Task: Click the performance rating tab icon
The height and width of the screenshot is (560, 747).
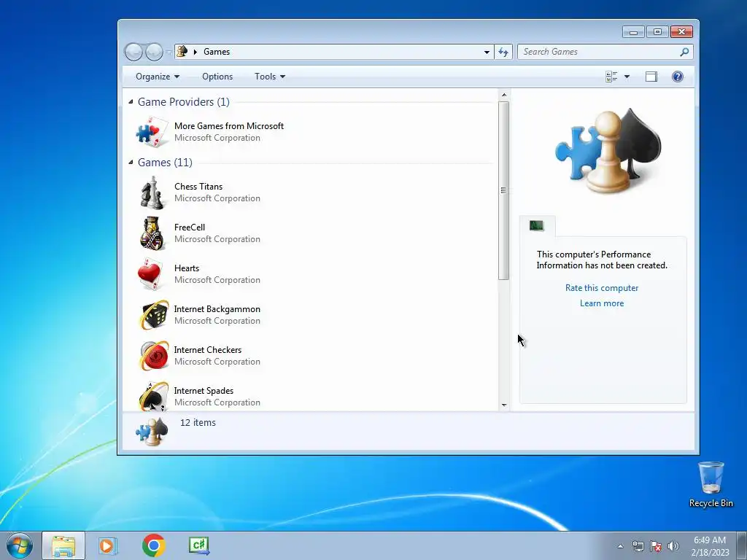Action: 537,226
